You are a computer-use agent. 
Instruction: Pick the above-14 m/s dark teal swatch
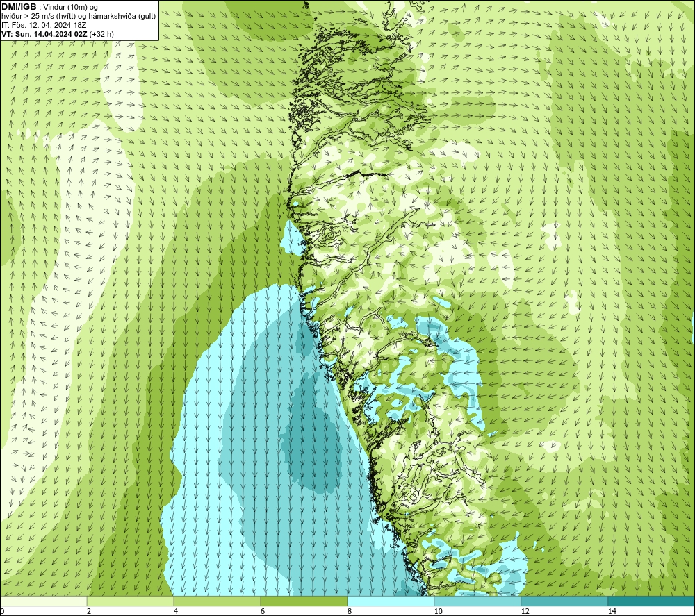click(x=651, y=601)
